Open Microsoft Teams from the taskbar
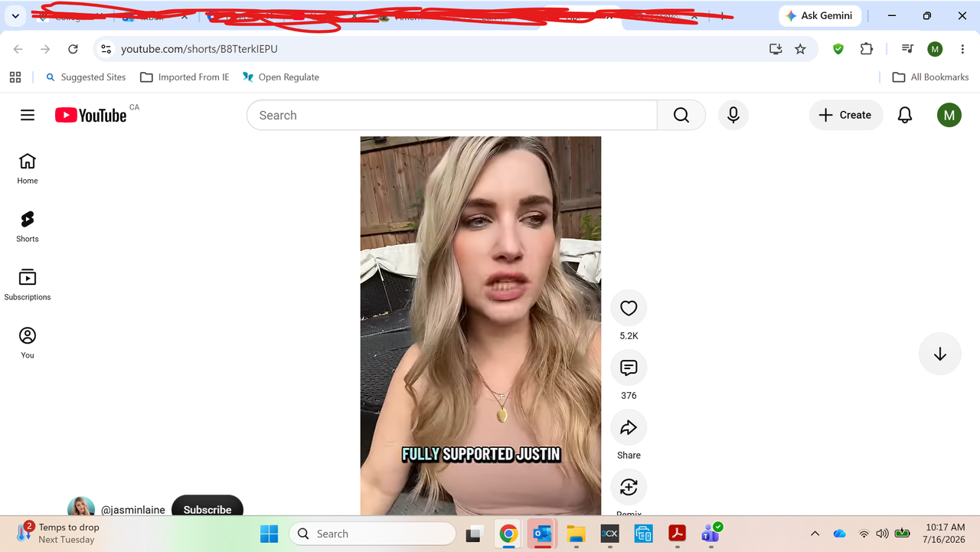The image size is (980, 552). click(710, 534)
